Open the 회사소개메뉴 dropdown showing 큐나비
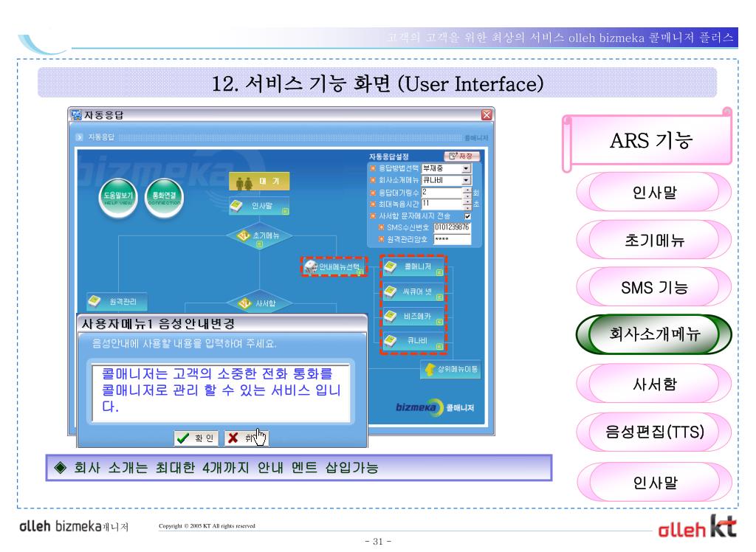 point(446,180)
